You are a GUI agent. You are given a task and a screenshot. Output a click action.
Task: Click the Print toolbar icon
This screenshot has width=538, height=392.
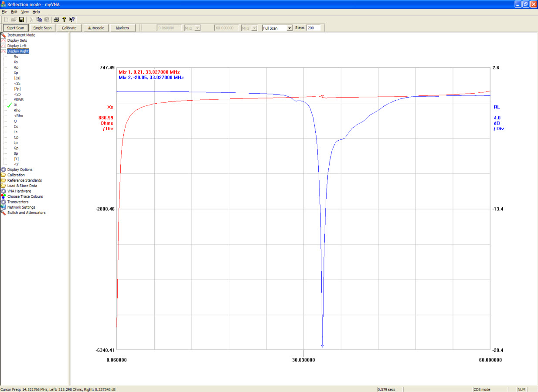coord(56,20)
